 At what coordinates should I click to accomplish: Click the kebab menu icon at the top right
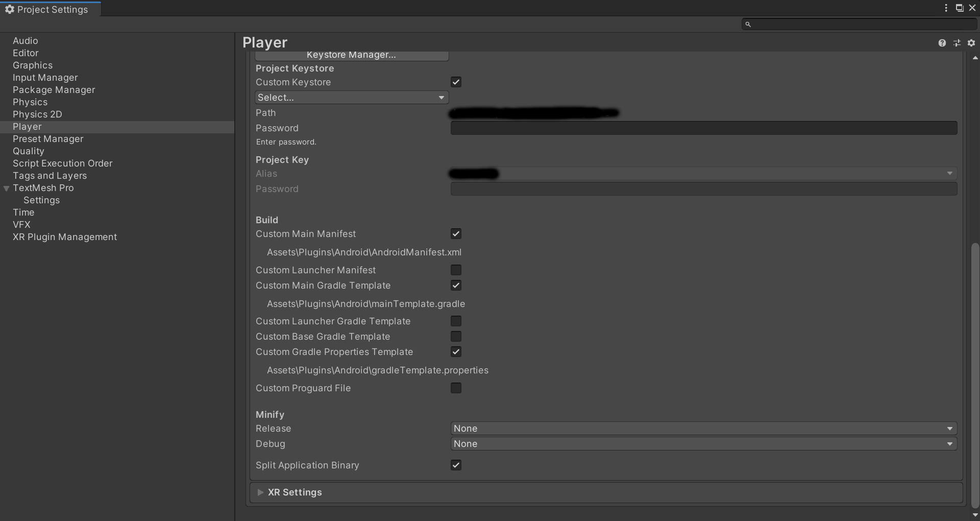[x=946, y=8]
